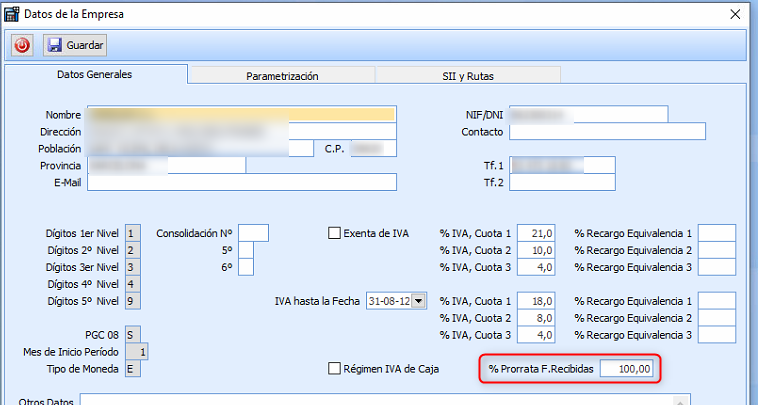The image size is (758, 405).
Task: Click the Consolidación Nº field
Action: pos(253,233)
